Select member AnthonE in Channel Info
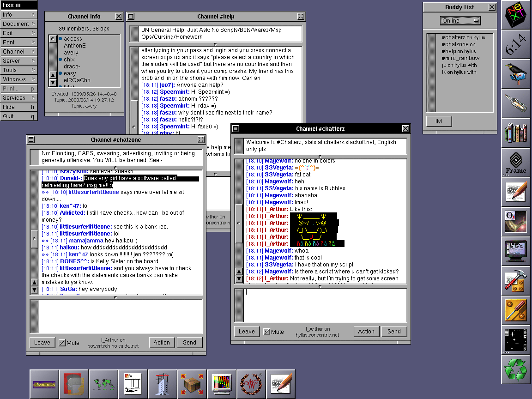 (75, 45)
